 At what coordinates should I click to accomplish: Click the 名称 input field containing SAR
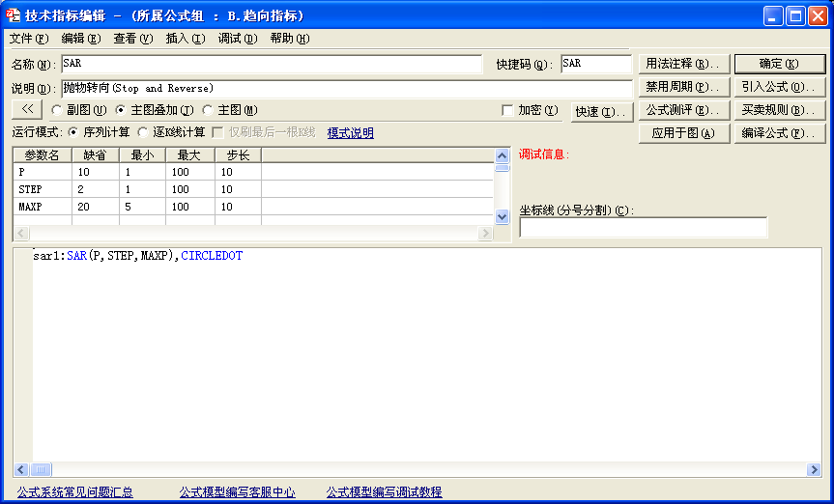272,64
